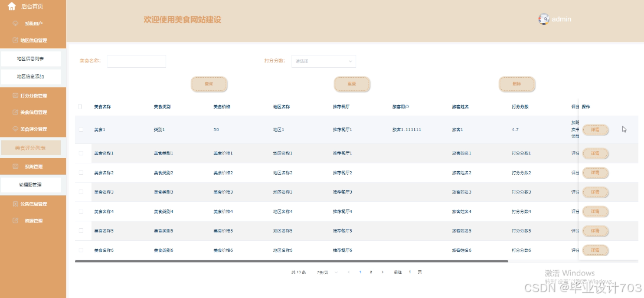Open the 轮播图管理 submenu item
Image resolution: width=644 pixels, height=298 pixels.
coord(31,185)
